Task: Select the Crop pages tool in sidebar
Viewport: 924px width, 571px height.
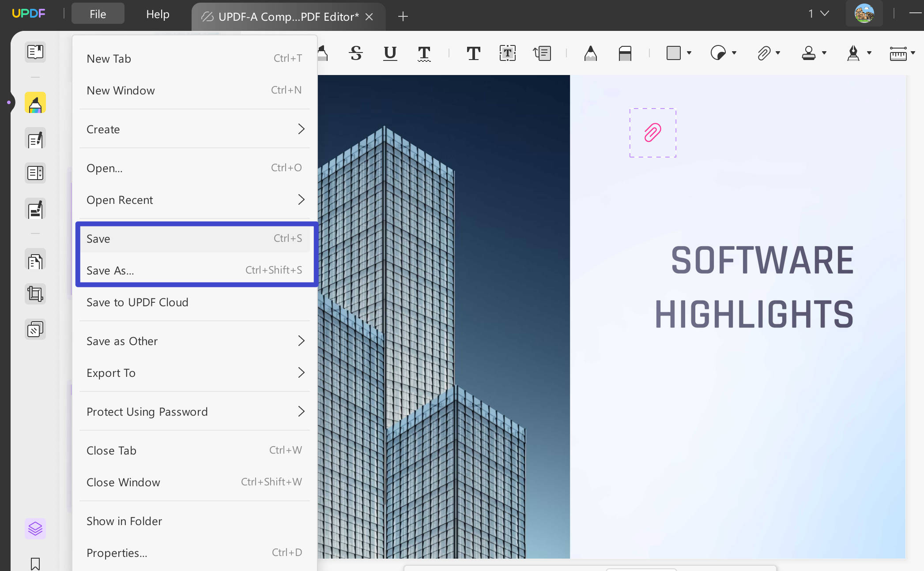Action: pyautogui.click(x=35, y=293)
